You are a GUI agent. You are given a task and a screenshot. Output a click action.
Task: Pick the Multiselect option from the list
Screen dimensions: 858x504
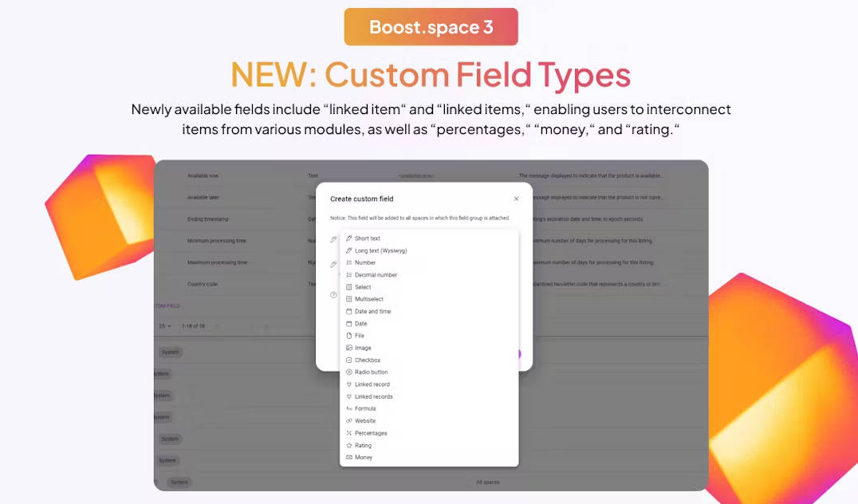pyautogui.click(x=369, y=299)
